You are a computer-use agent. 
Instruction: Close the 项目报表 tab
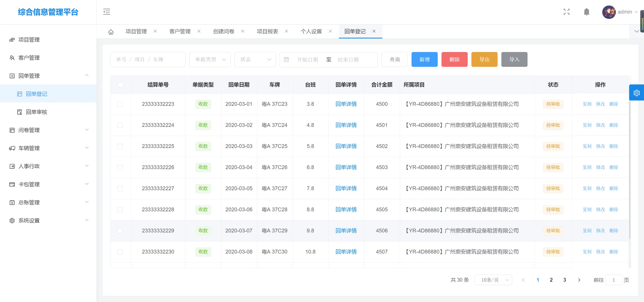(287, 31)
